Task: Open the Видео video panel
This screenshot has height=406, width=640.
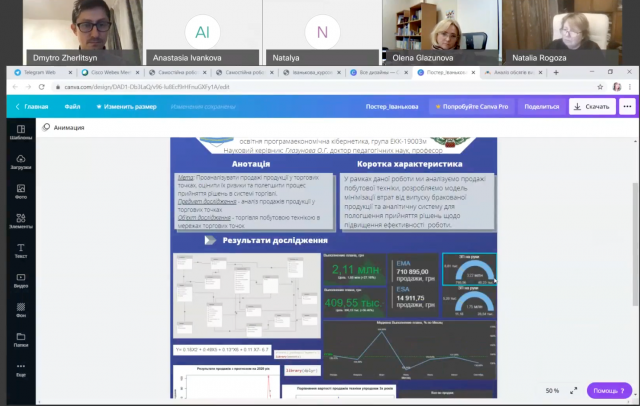Action: (x=21, y=281)
